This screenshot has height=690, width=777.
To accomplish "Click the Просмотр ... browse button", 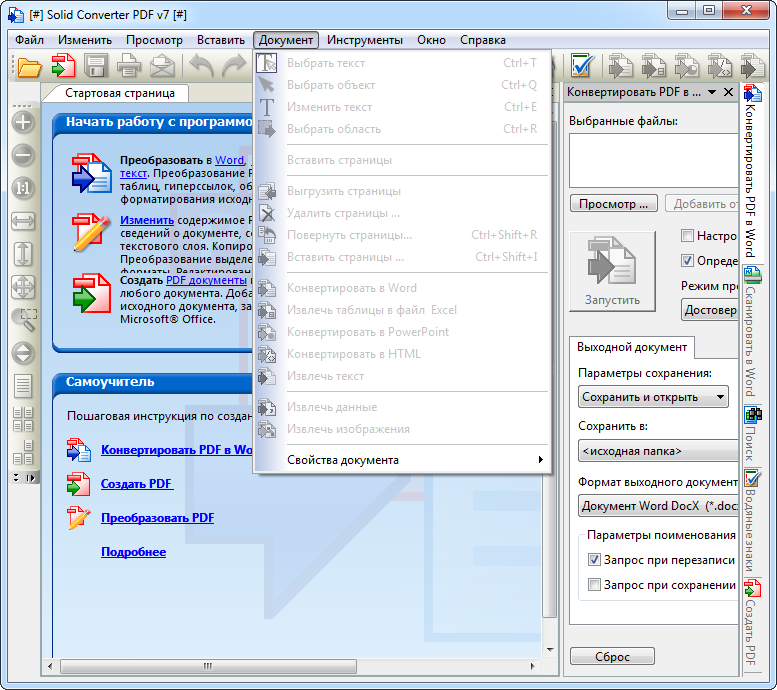I will [613, 204].
